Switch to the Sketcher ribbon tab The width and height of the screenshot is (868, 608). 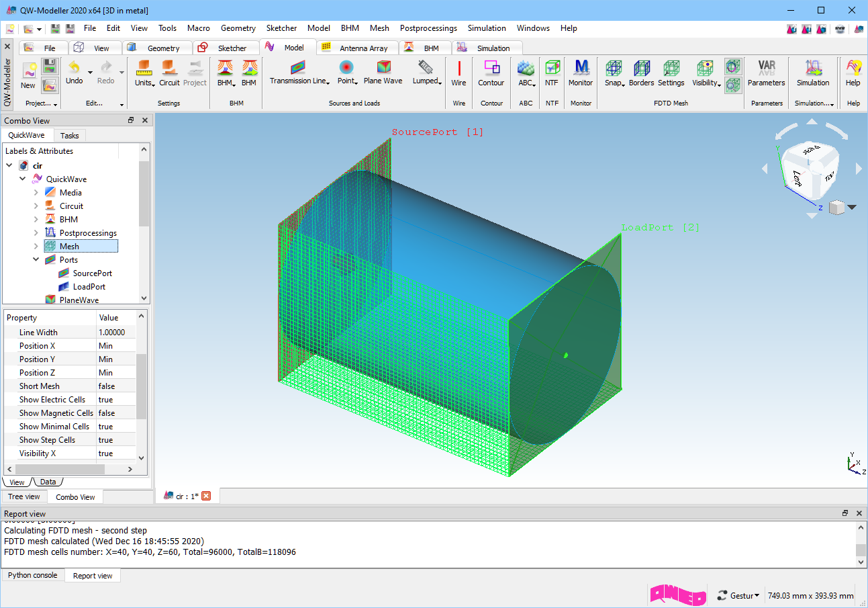click(225, 48)
